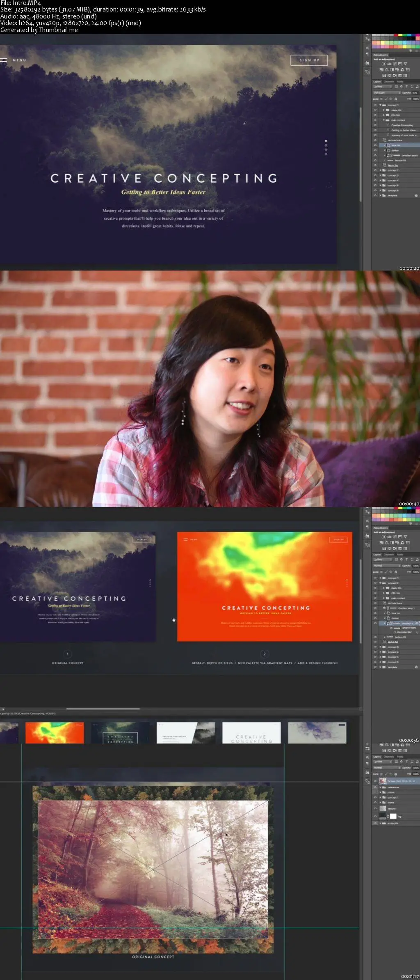Hide 'blue tint' layer in blue forest frame
420x980 pixels.
[x=375, y=145]
